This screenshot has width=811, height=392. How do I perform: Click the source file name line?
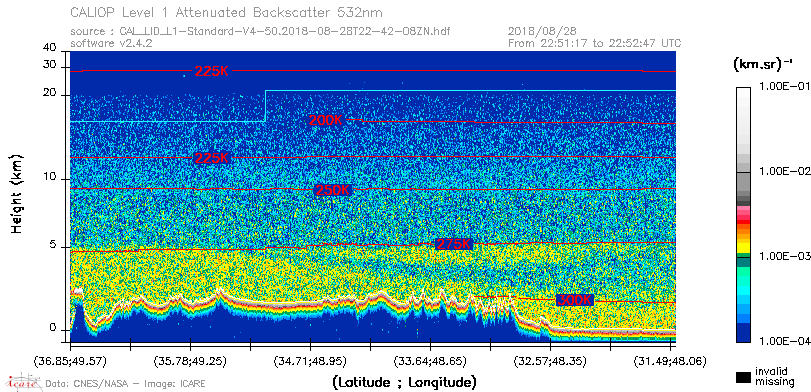(260, 32)
